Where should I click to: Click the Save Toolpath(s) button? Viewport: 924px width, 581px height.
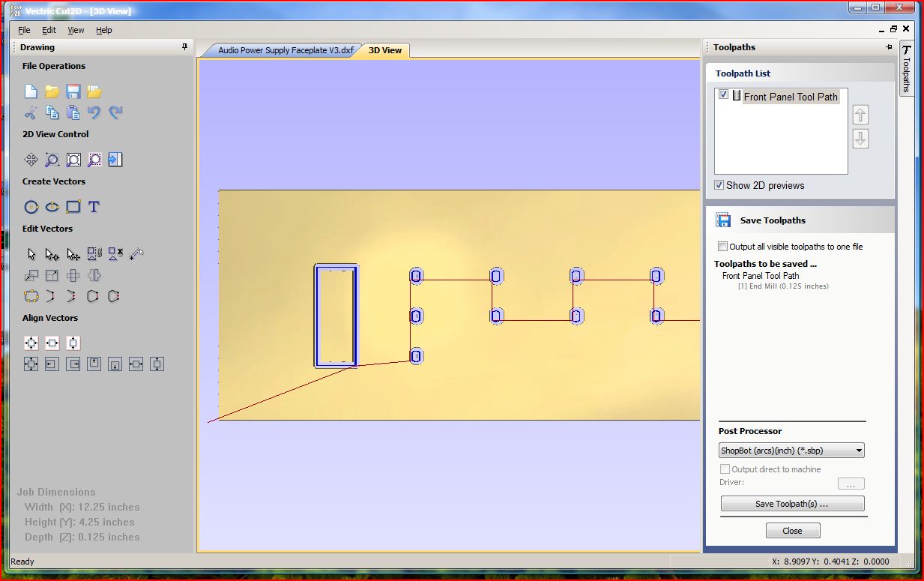click(792, 503)
